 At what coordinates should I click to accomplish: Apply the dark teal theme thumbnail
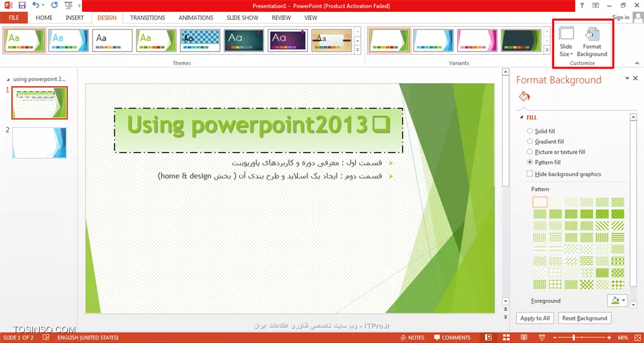pos(244,41)
